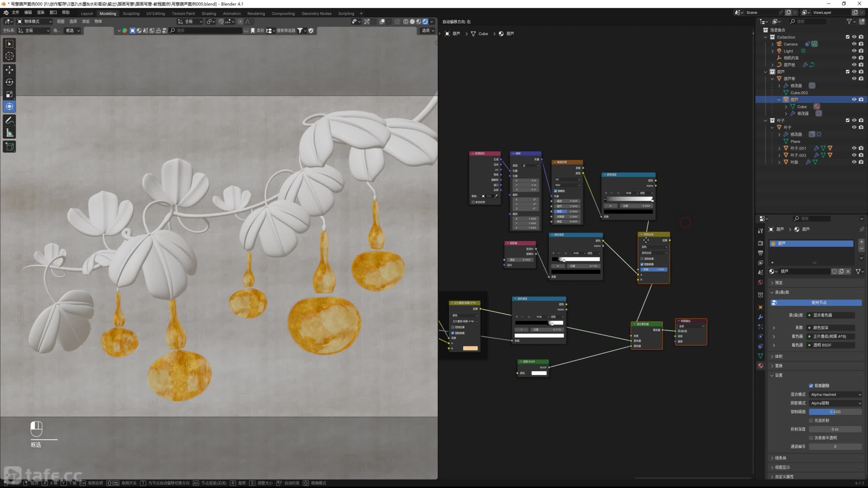Select the Measure tool
868x488 pixels.
(x=9, y=133)
